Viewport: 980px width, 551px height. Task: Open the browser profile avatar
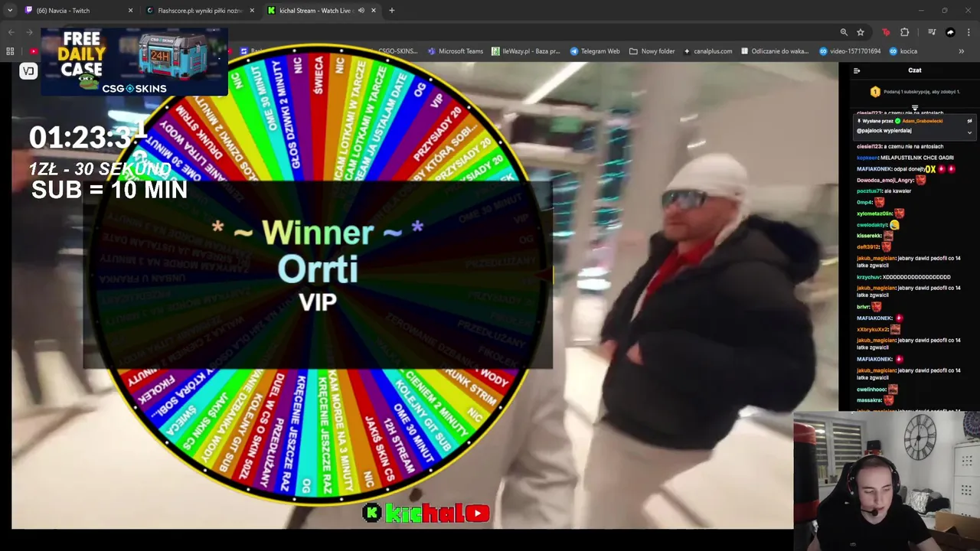[x=950, y=32]
